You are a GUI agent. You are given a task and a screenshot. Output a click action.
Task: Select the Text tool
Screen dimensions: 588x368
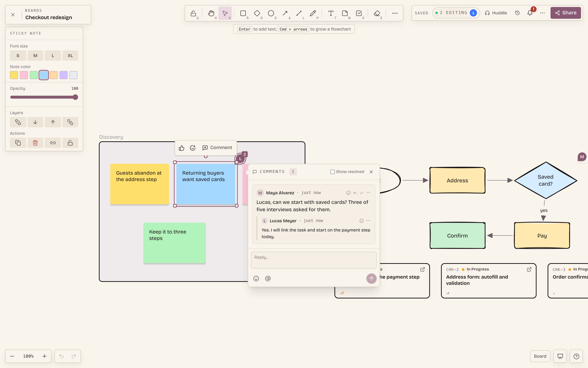click(331, 13)
